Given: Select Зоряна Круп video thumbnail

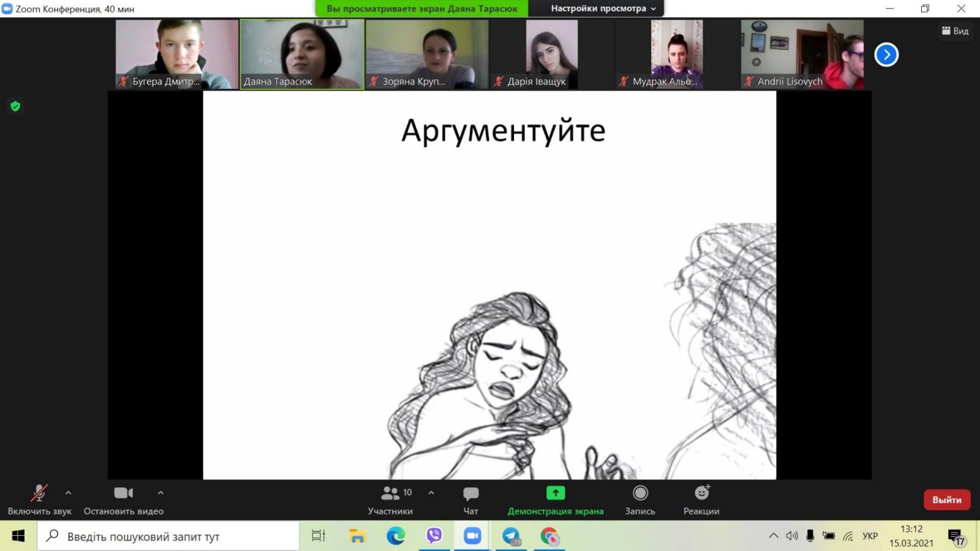Looking at the screenshot, I should click(x=427, y=54).
